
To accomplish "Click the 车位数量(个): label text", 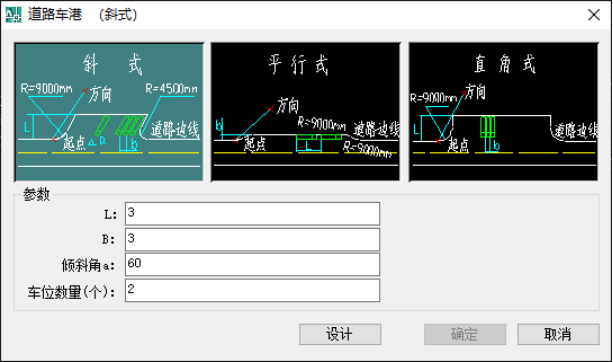I will point(72,292).
